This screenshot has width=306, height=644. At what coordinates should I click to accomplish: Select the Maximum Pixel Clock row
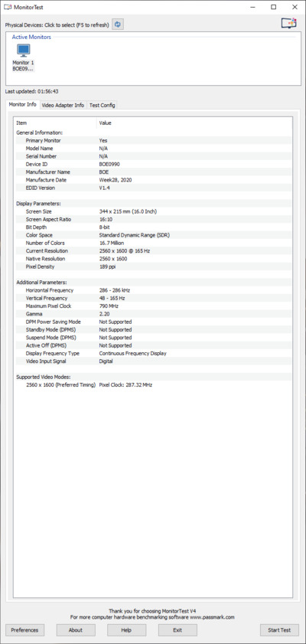153,306
